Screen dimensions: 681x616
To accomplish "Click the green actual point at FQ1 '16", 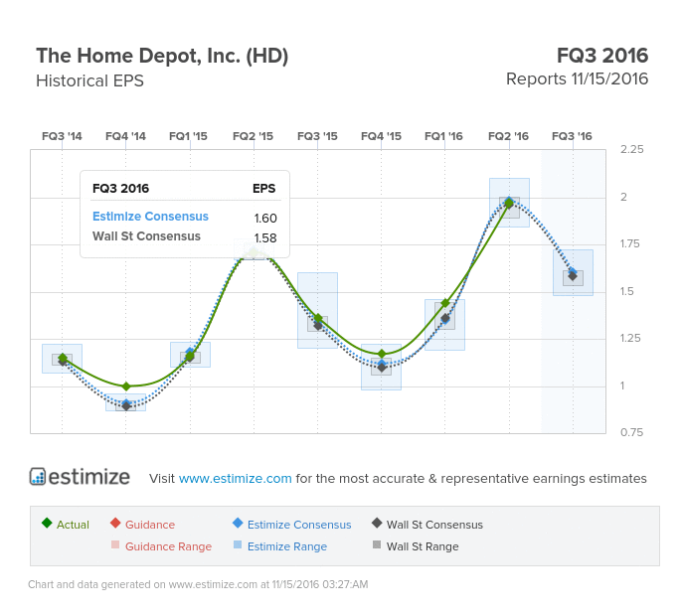I will pyautogui.click(x=444, y=303).
